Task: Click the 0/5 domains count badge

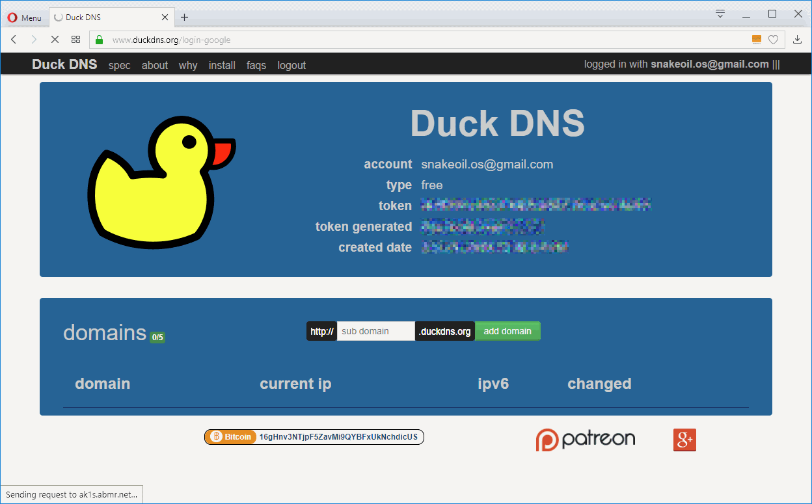Action: point(157,337)
